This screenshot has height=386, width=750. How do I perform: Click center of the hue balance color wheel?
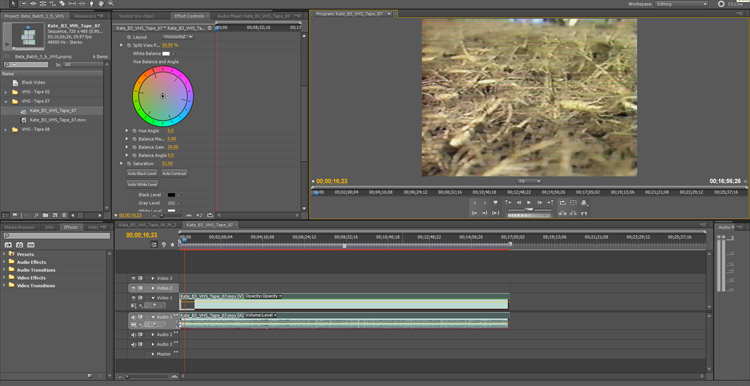[x=163, y=96]
